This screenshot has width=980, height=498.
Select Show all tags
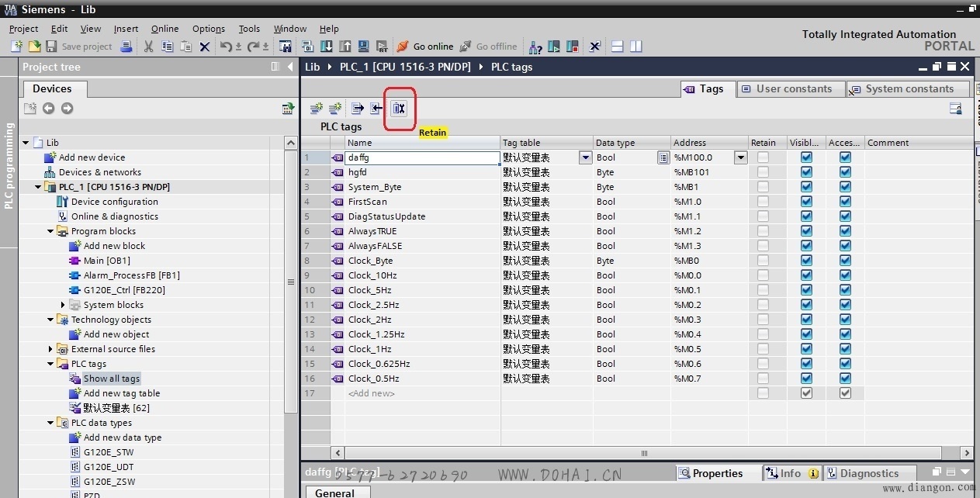pos(112,379)
